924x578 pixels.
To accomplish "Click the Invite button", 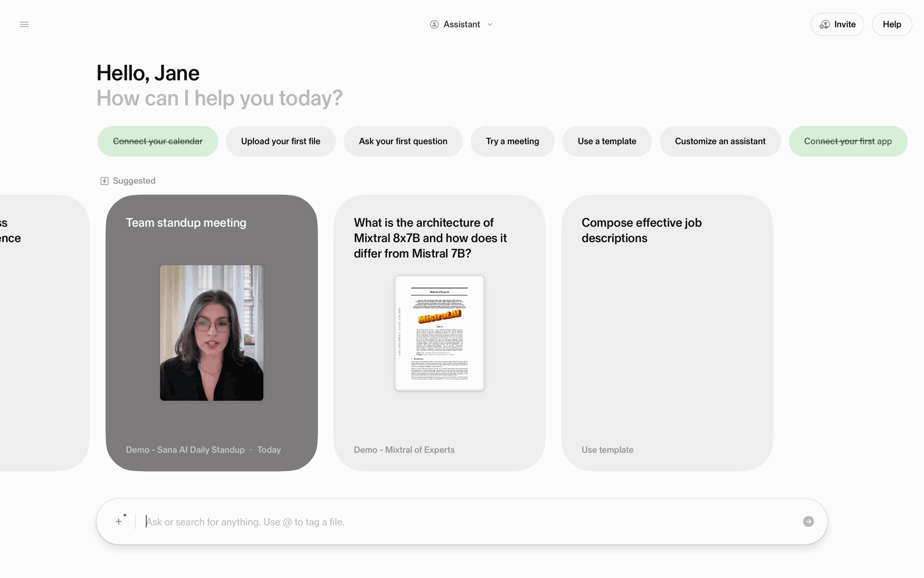I will (x=837, y=25).
